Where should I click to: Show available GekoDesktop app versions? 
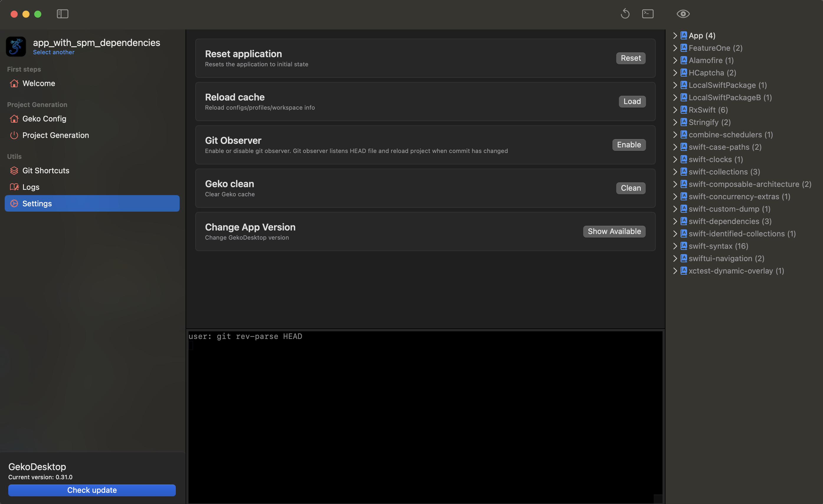point(614,231)
